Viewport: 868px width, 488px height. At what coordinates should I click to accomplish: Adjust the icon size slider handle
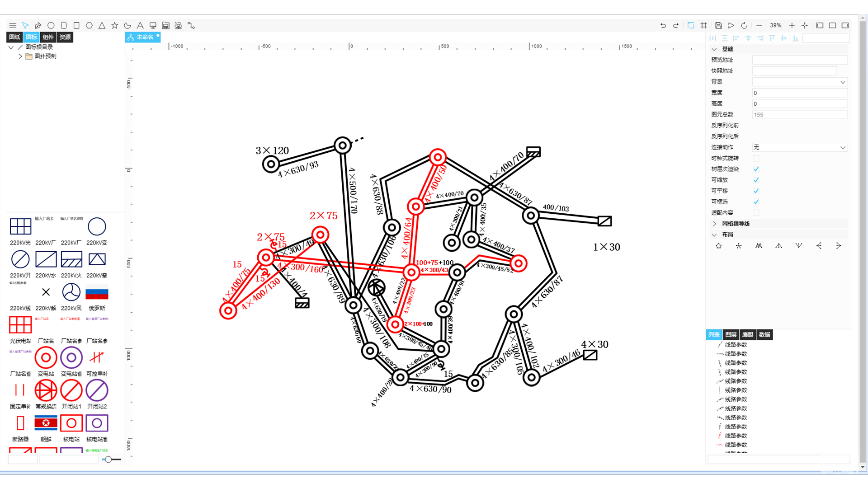[108, 460]
